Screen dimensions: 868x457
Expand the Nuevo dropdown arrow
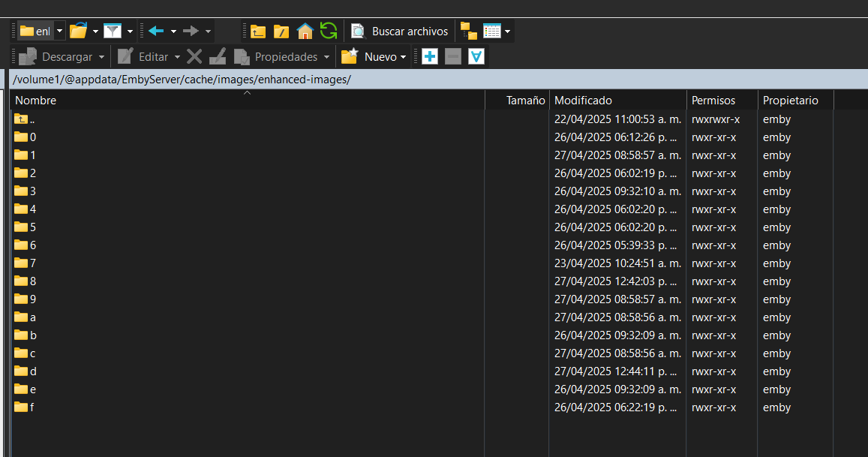pos(404,57)
